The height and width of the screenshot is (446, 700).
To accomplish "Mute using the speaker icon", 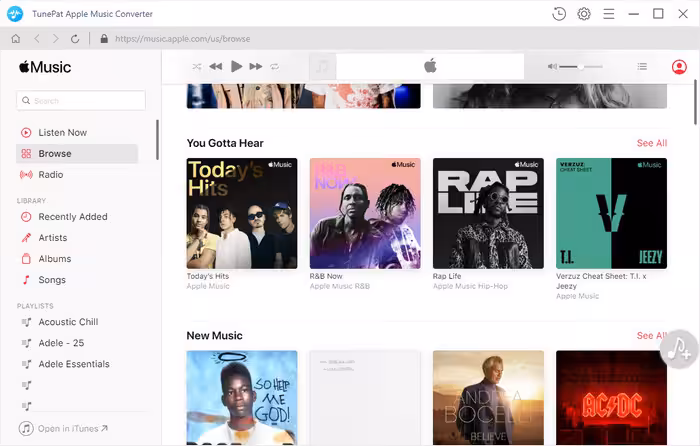I will 552,67.
